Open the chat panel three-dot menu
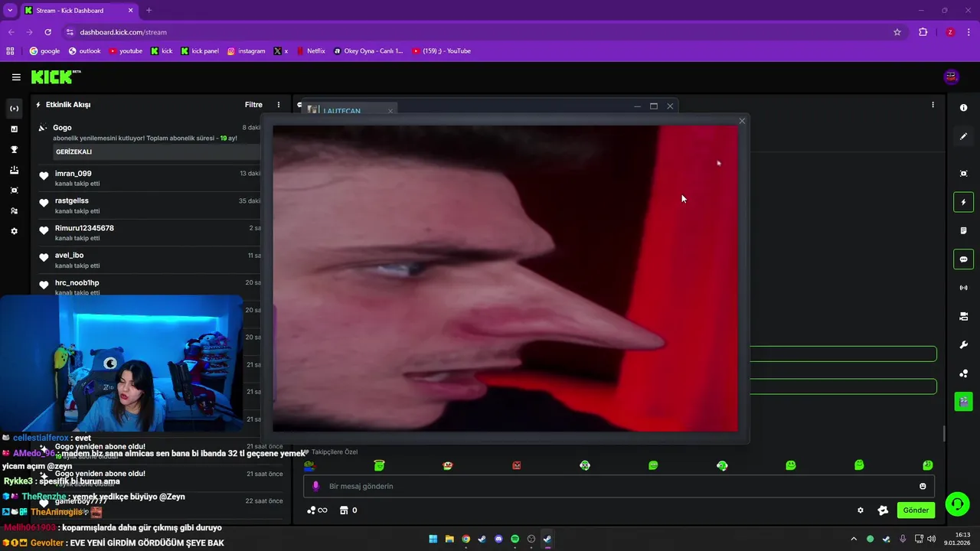Viewport: 980px width, 551px height. pyautogui.click(x=933, y=105)
